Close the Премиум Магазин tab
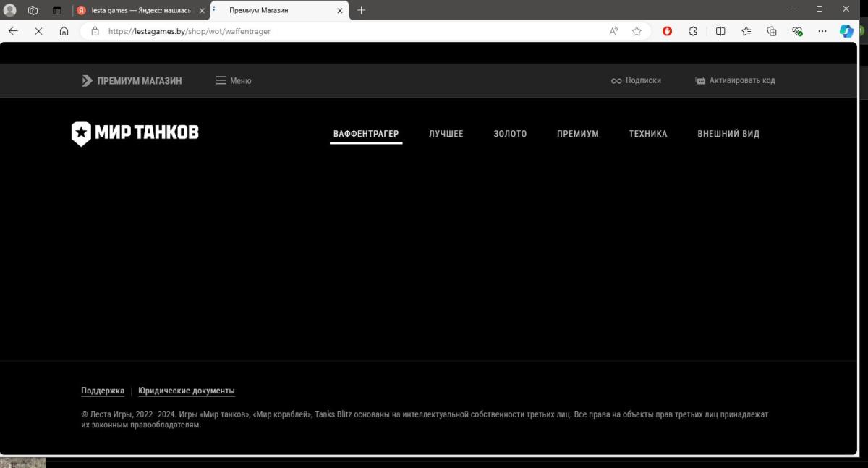The width and height of the screenshot is (868, 468). click(x=339, y=10)
